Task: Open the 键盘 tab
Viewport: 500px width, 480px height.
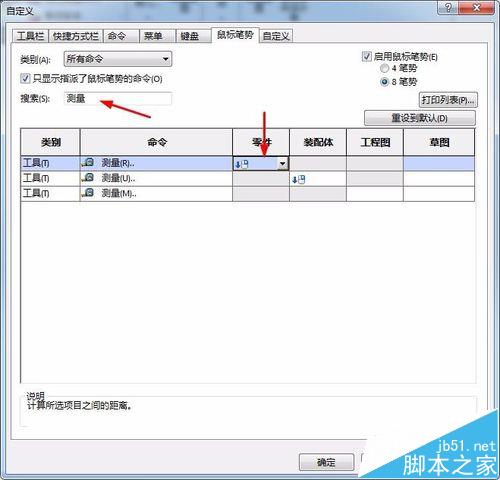Action: coord(194,36)
